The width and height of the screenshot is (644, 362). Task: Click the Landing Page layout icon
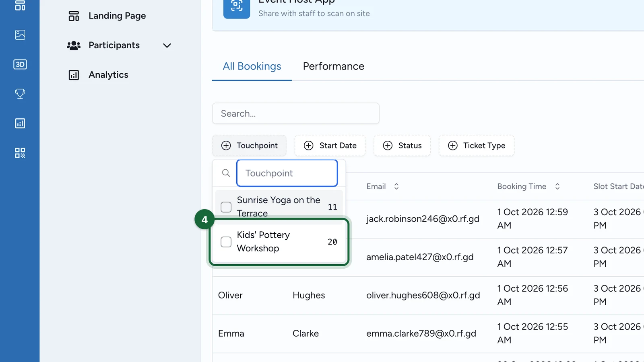click(74, 16)
